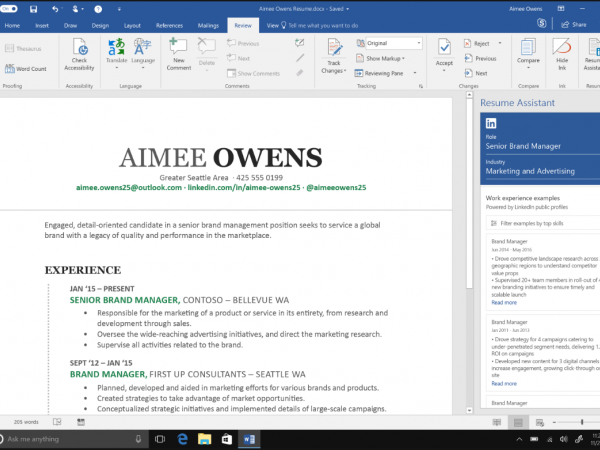The width and height of the screenshot is (600, 450).
Task: Adjust the zoom slider handle
Action: point(582,422)
